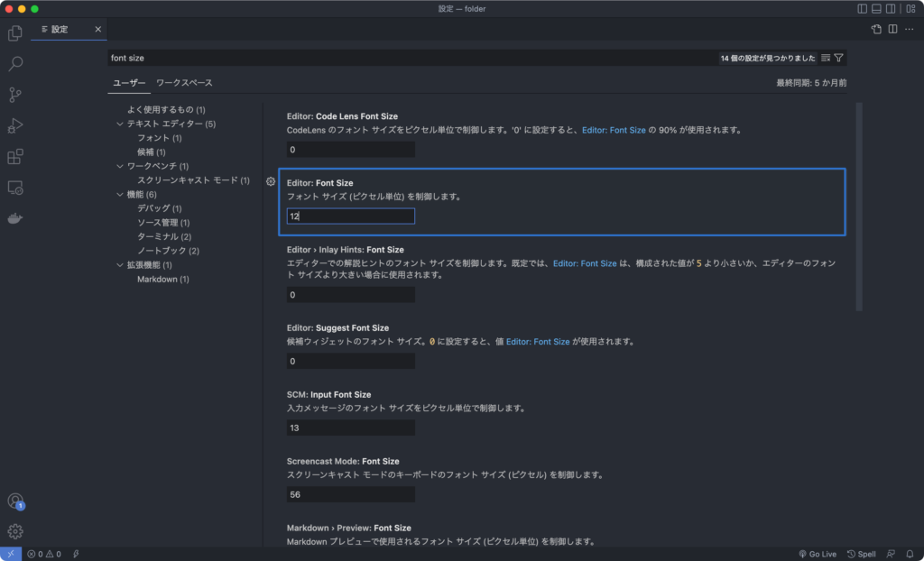This screenshot has height=561, width=924.
Task: Edit the Editor Font Size input field
Action: pyautogui.click(x=350, y=216)
